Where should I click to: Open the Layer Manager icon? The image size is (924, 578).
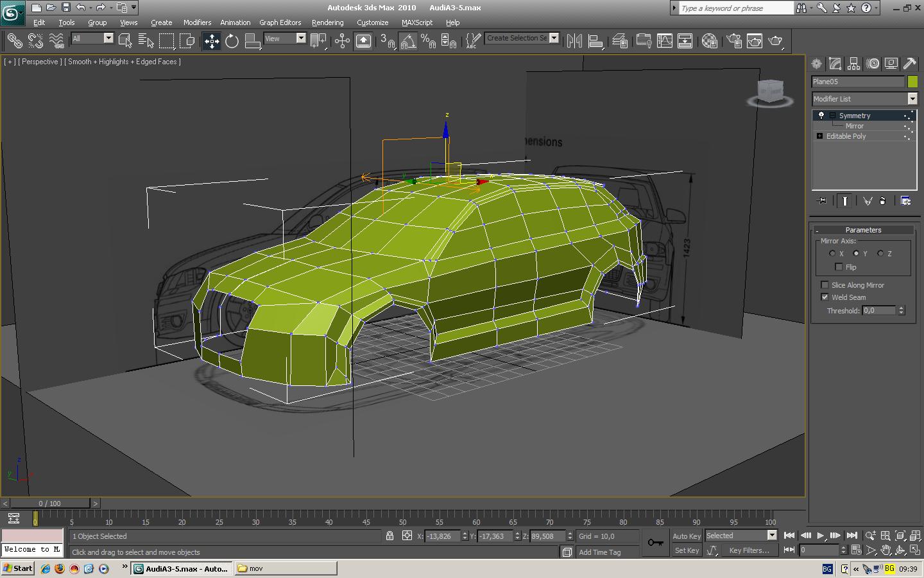coord(620,41)
